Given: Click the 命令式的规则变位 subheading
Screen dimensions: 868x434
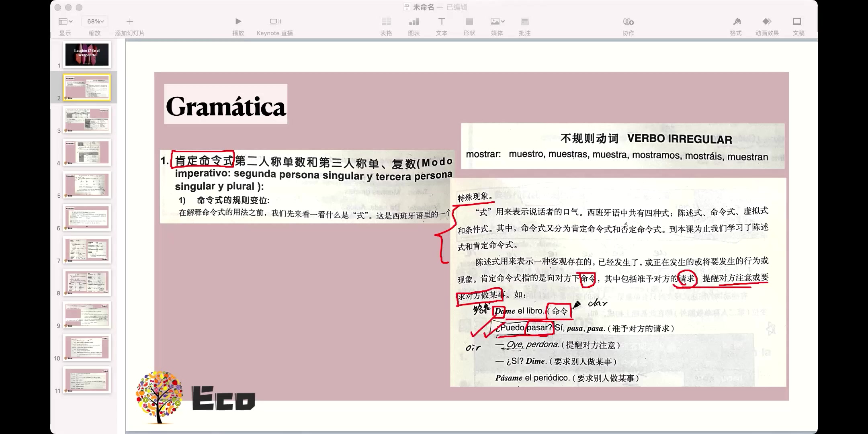Looking at the screenshot, I should [x=233, y=200].
